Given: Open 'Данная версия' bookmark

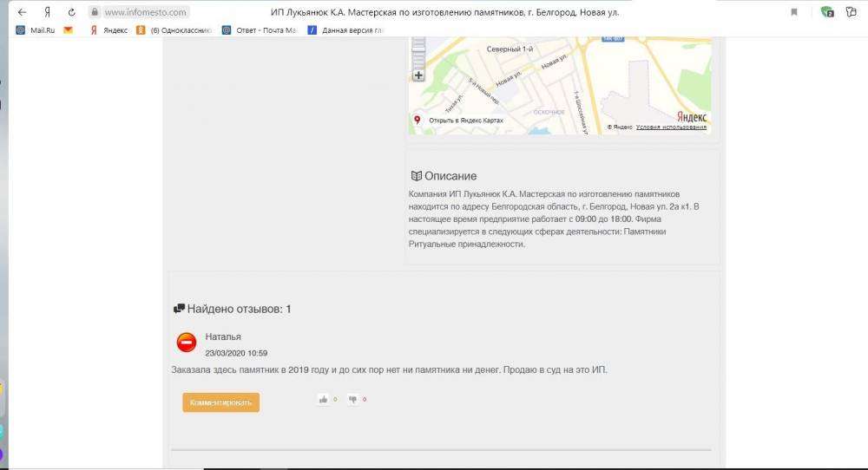Looking at the screenshot, I should [345, 29].
